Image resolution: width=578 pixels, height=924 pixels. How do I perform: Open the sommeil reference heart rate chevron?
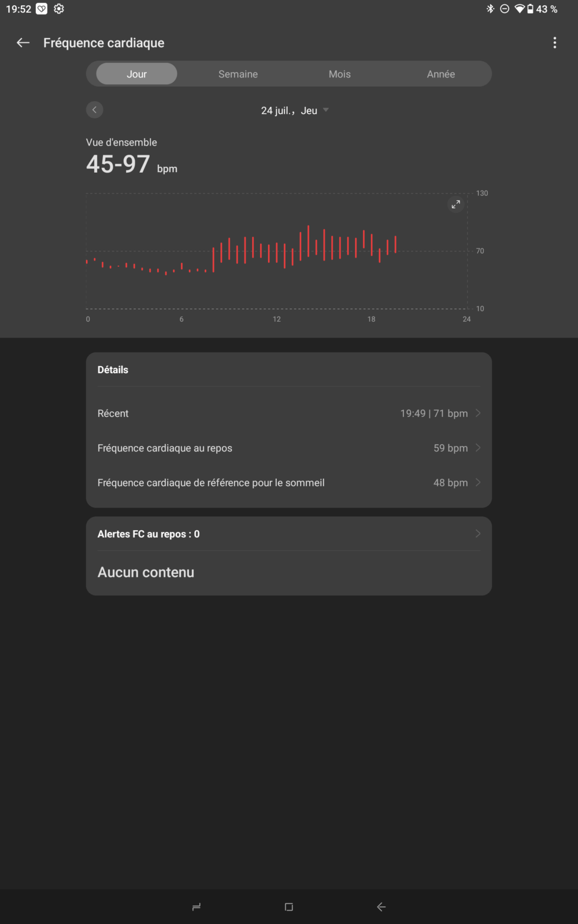(478, 482)
